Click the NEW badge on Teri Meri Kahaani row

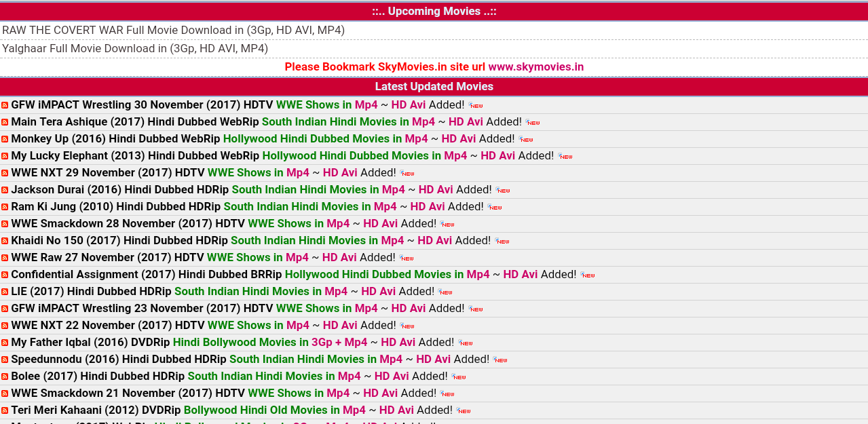(464, 411)
